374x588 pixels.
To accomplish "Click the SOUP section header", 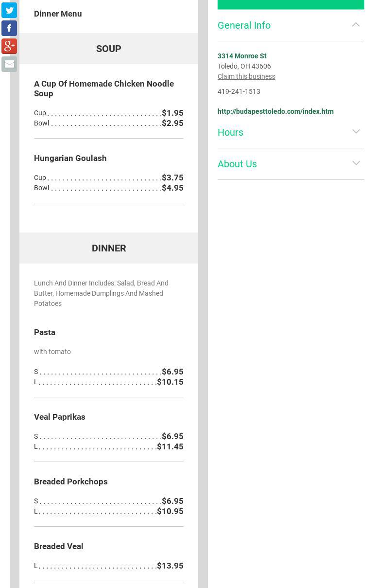I will [109, 49].
